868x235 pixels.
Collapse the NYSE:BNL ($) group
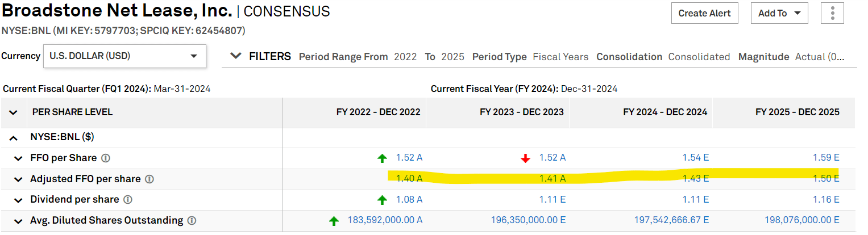tap(13, 137)
